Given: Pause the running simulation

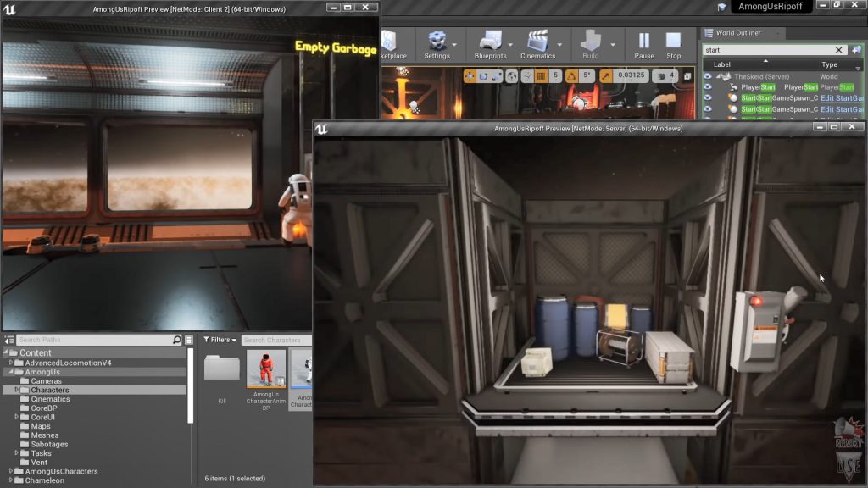Looking at the screenshot, I should (644, 44).
